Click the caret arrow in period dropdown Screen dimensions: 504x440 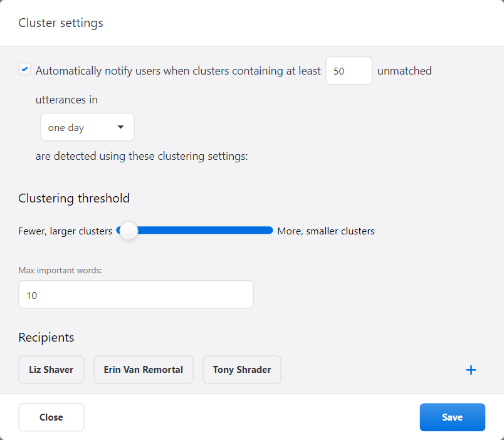(x=121, y=127)
